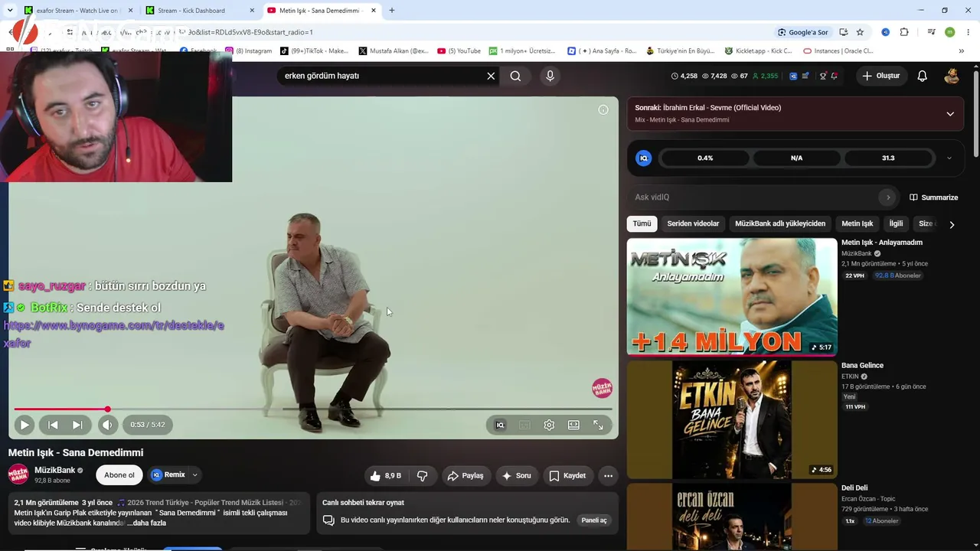Skip to the previous video
This screenshot has height=551, width=980.
click(x=53, y=425)
